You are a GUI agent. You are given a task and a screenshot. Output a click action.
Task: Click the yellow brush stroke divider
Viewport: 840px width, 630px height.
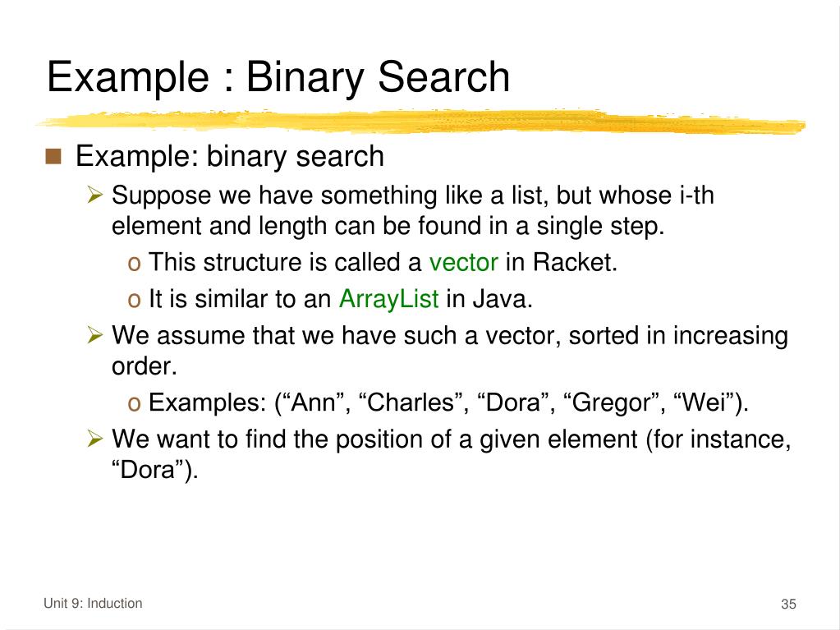pyautogui.click(x=421, y=122)
